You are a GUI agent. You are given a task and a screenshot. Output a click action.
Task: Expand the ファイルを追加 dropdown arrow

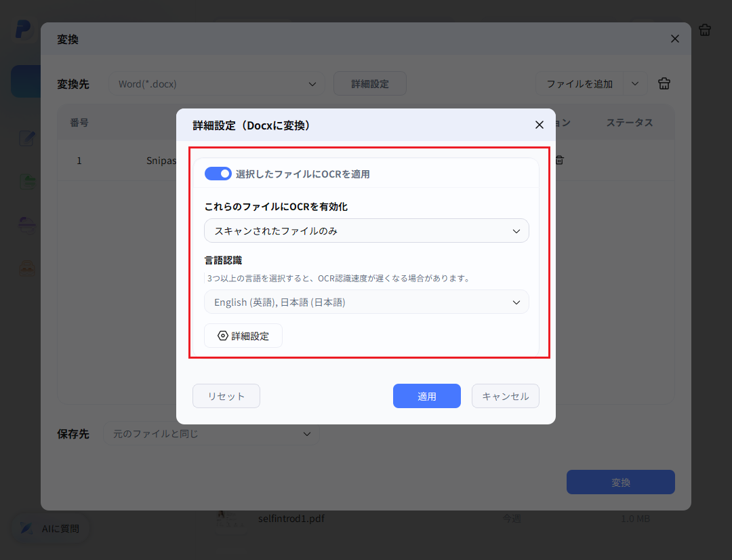635,84
